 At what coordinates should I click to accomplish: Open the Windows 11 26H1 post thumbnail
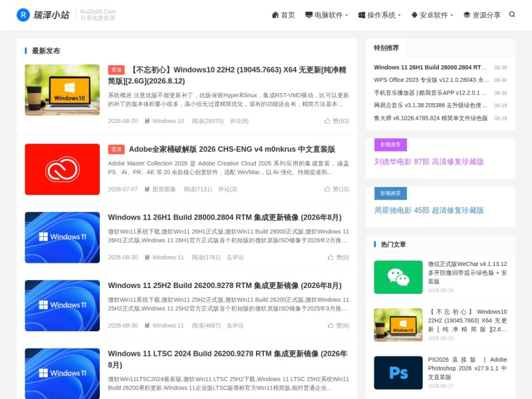coord(63,237)
